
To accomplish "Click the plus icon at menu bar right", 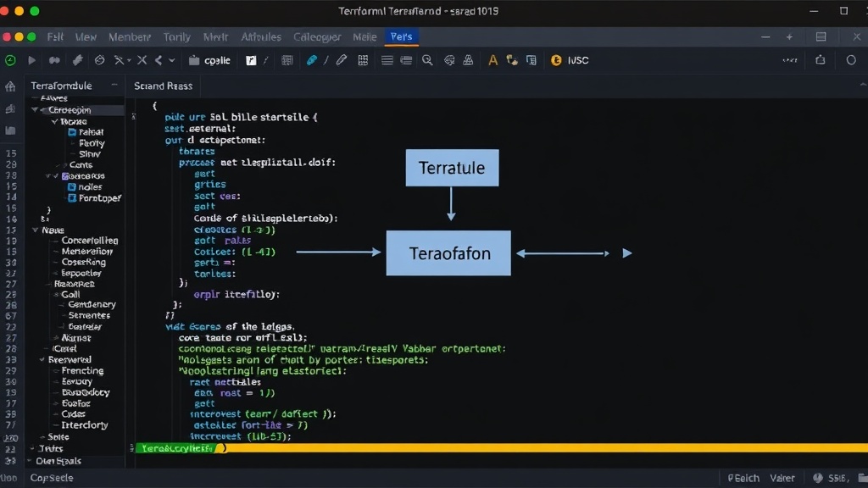I will (x=789, y=36).
